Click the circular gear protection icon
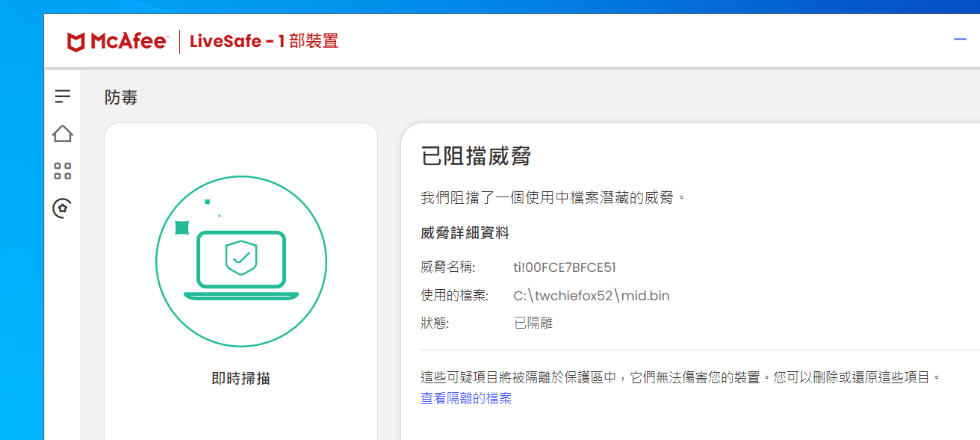Image resolution: width=980 pixels, height=440 pixels. coord(63,208)
